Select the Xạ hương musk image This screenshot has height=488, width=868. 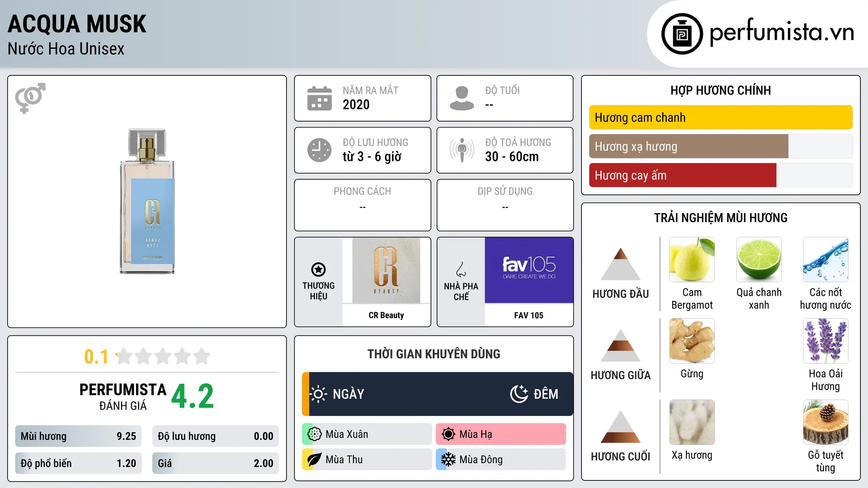pyautogui.click(x=692, y=422)
